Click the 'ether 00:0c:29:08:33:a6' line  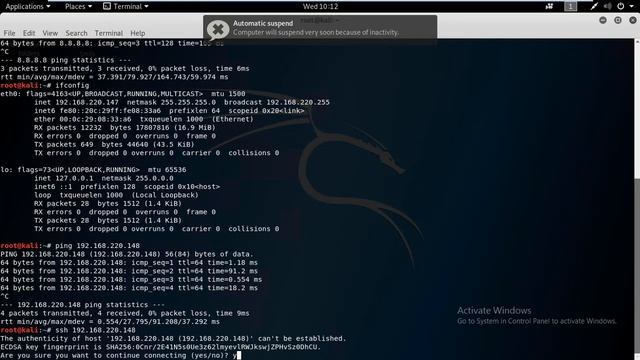(x=144, y=119)
